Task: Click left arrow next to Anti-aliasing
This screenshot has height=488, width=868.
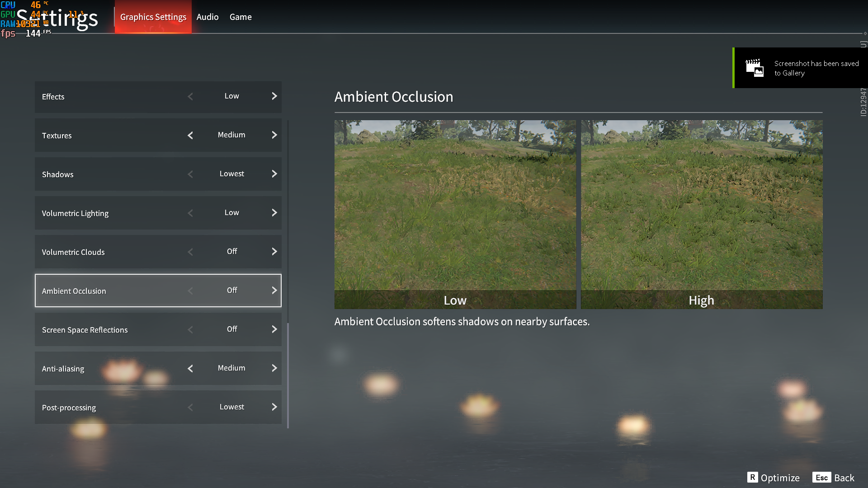Action: pos(190,368)
